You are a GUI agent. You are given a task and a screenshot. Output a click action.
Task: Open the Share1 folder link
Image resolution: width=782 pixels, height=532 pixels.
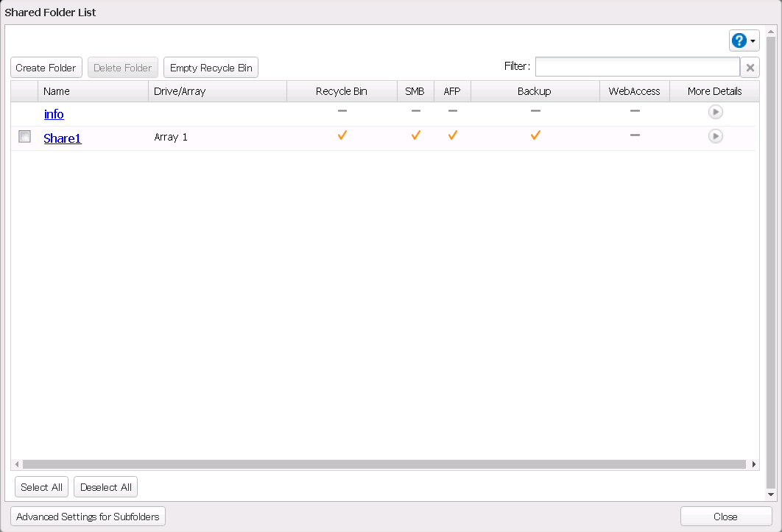pos(63,138)
